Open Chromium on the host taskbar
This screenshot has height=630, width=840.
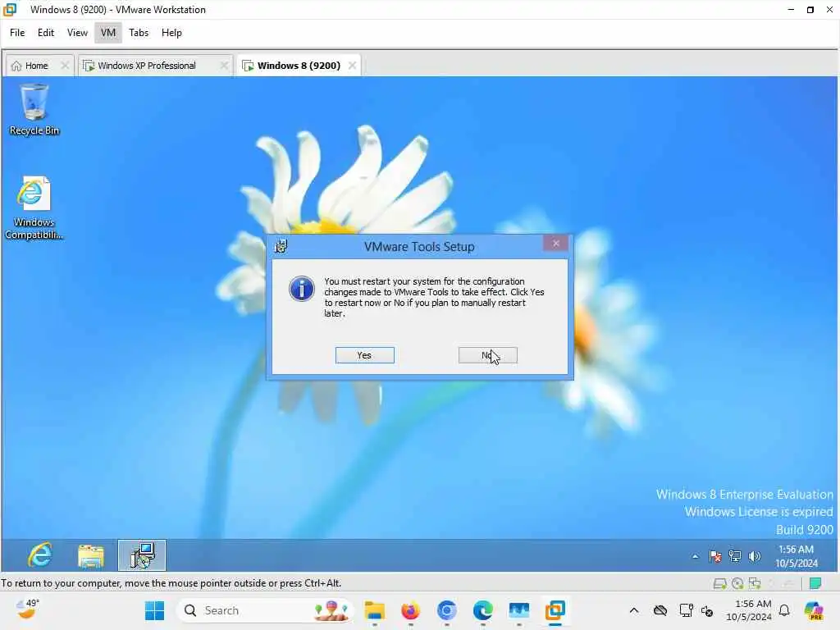tap(447, 610)
